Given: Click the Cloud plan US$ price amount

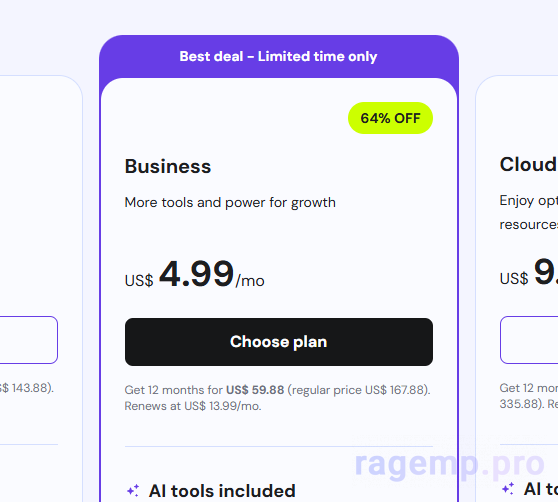Looking at the screenshot, I should (x=528, y=273).
